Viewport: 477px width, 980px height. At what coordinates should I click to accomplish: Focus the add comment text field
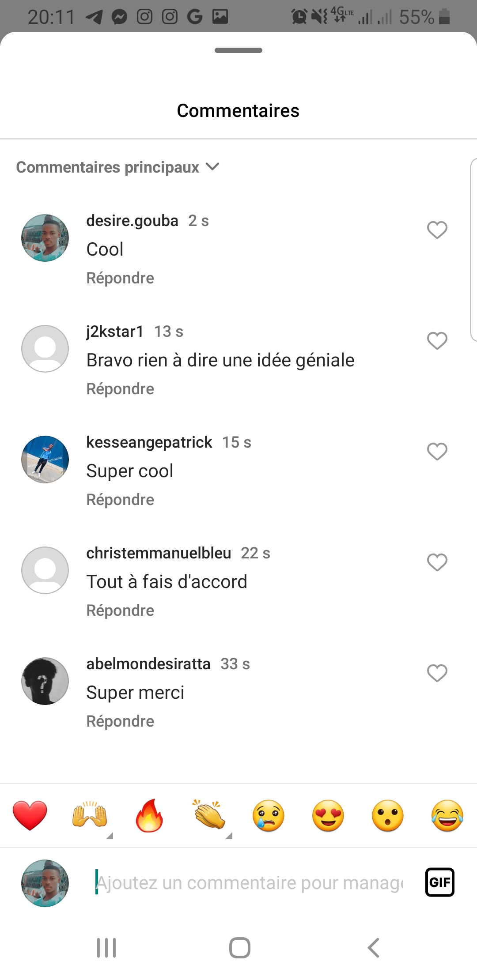pos(250,883)
